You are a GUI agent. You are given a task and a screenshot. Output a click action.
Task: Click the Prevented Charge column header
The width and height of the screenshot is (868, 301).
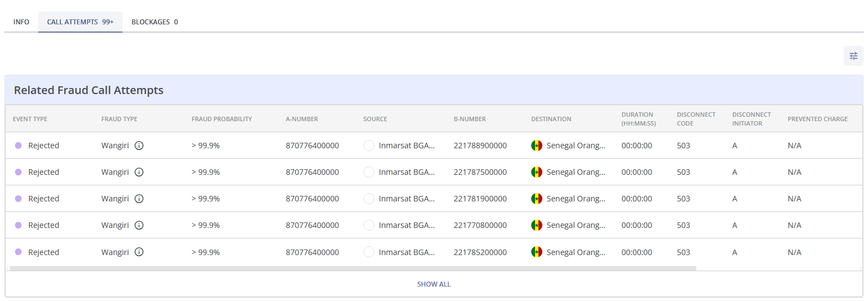pos(818,119)
